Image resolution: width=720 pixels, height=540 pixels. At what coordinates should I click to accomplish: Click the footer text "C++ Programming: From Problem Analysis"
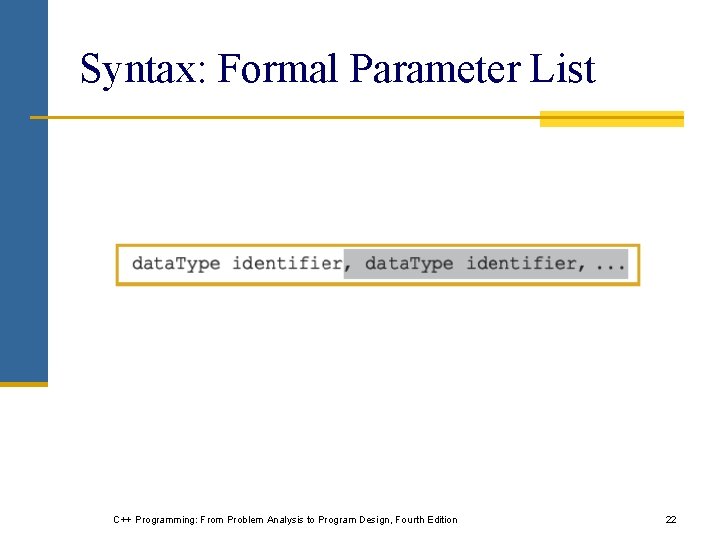208,520
